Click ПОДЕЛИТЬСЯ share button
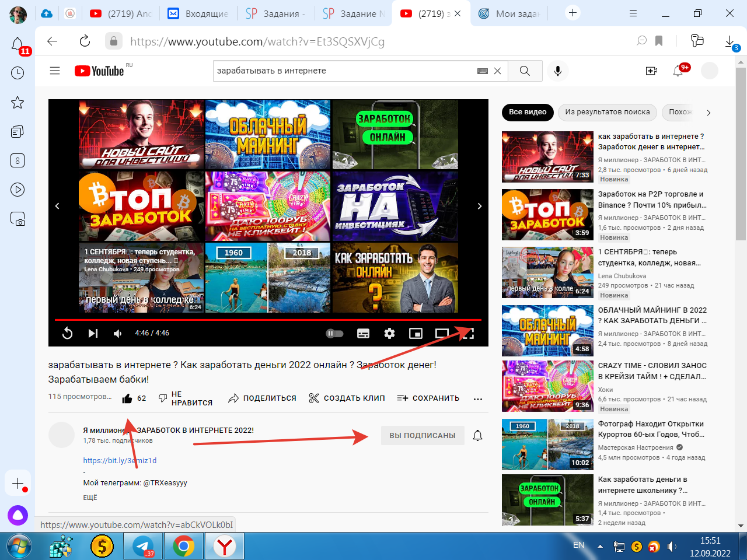The width and height of the screenshot is (747, 560). click(x=262, y=398)
